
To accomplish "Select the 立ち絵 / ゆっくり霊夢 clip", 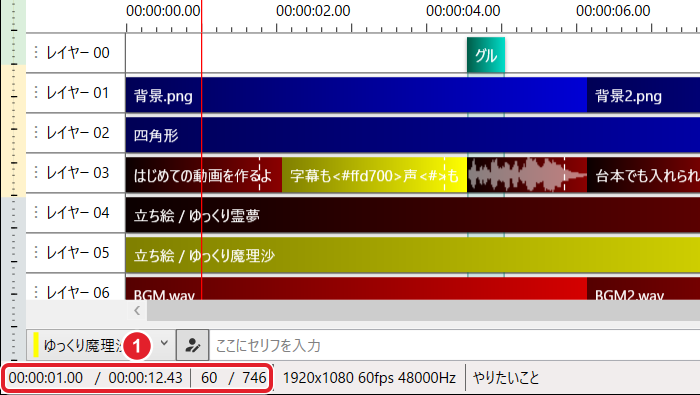I will click(413, 215).
